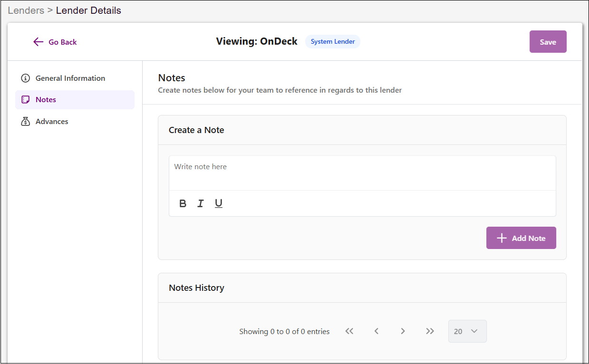Open the 20 entries-per-page dropdown

[467, 331]
